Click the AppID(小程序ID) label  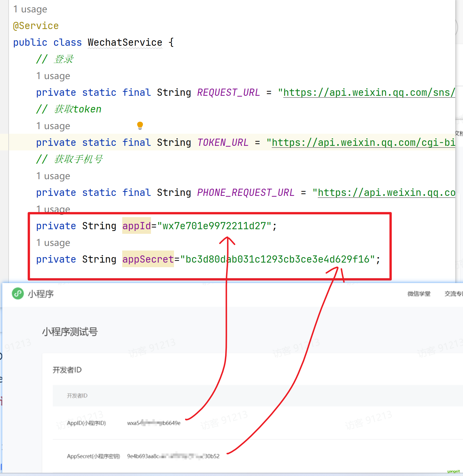(86, 423)
